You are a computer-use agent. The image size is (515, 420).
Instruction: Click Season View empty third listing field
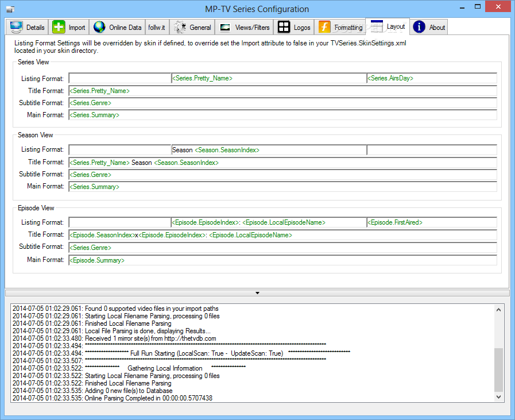432,150
